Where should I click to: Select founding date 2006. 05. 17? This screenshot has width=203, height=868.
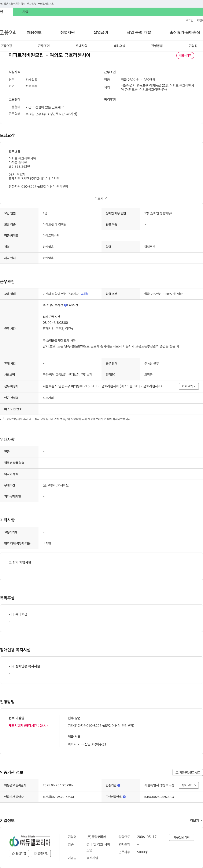(147, 837)
